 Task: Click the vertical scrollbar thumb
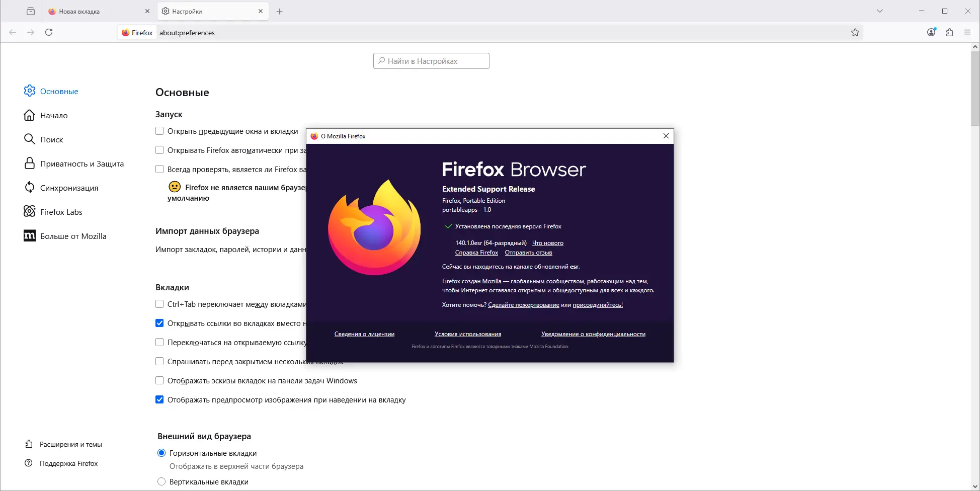tap(975, 89)
